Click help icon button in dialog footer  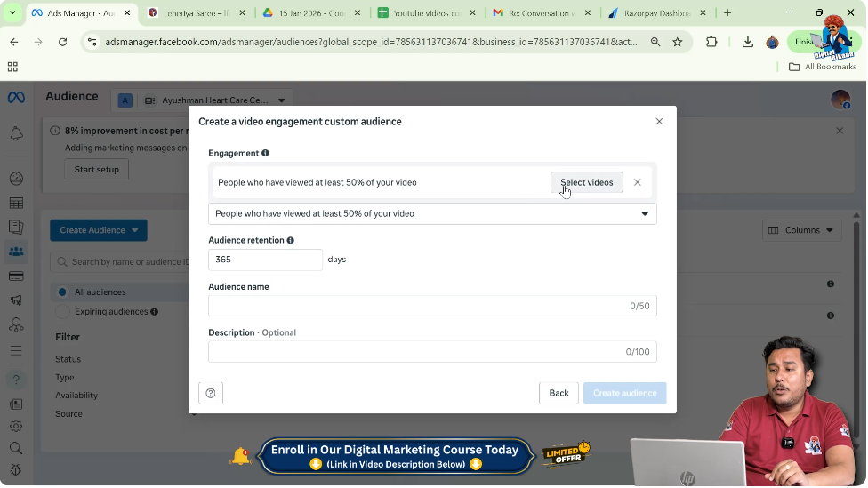[211, 394]
